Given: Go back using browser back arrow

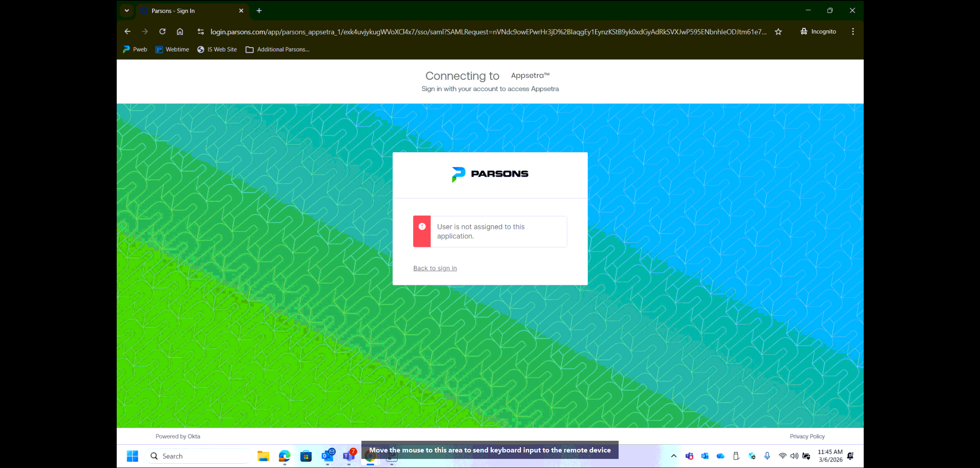Looking at the screenshot, I should pyautogui.click(x=127, y=32).
